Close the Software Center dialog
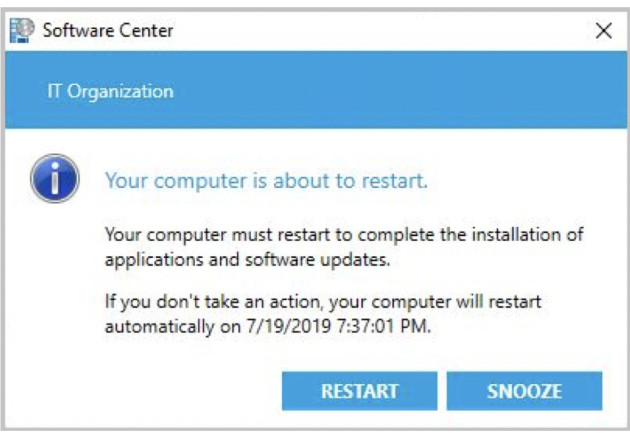630x436 pixels. click(603, 31)
